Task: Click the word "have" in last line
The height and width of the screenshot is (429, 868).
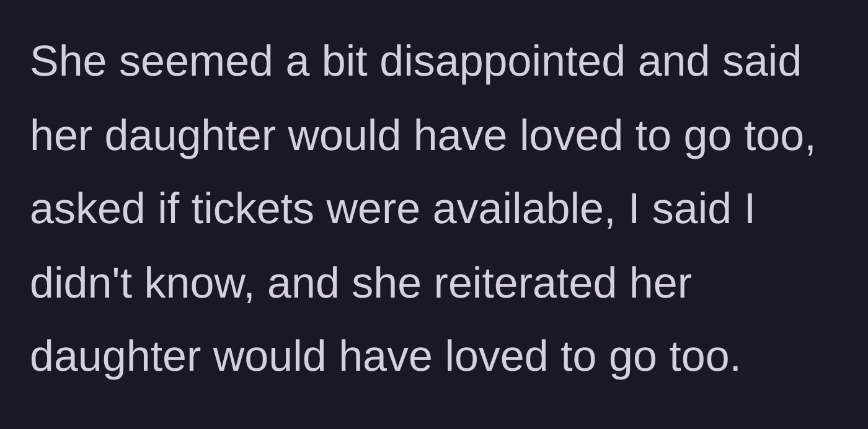Action: 385,356
